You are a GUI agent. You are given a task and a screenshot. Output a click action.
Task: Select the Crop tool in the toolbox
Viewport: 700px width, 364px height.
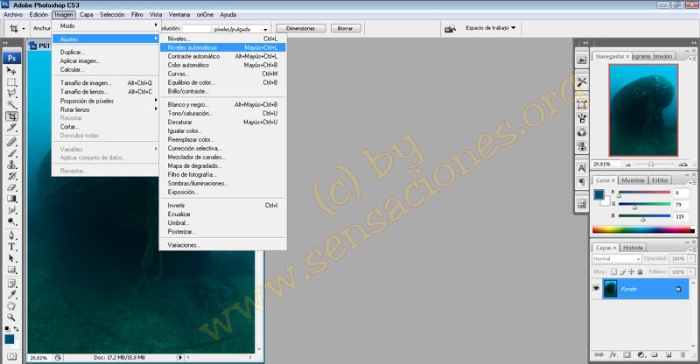click(x=12, y=117)
